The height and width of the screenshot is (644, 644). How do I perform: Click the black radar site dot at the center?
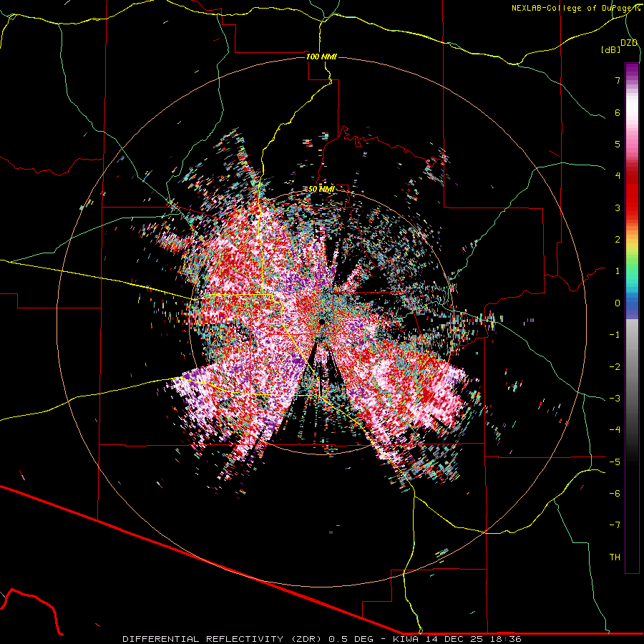click(321, 321)
